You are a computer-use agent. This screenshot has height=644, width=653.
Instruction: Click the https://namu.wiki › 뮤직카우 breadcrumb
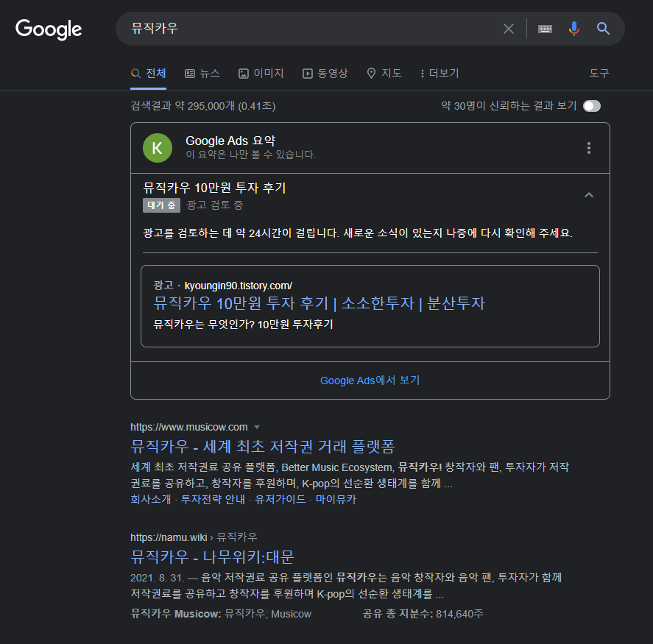coord(194,537)
